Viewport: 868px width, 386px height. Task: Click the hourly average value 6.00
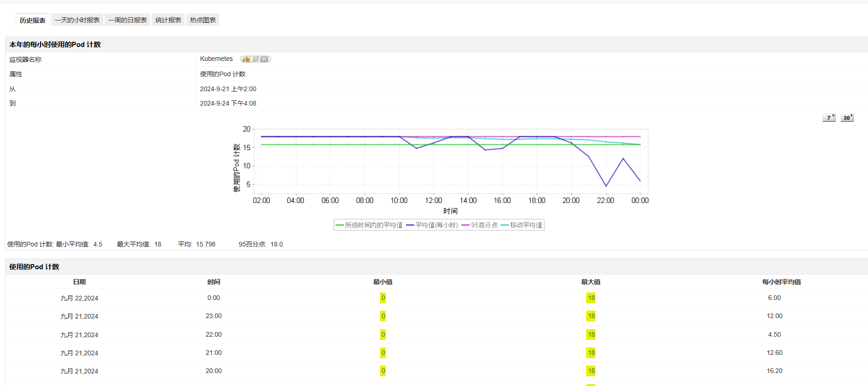coord(775,298)
